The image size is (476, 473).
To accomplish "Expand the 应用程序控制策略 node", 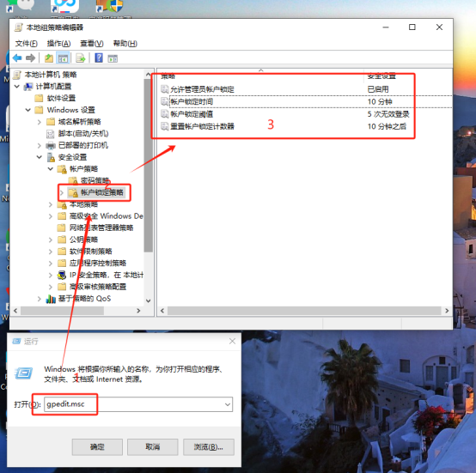I will [x=51, y=264].
